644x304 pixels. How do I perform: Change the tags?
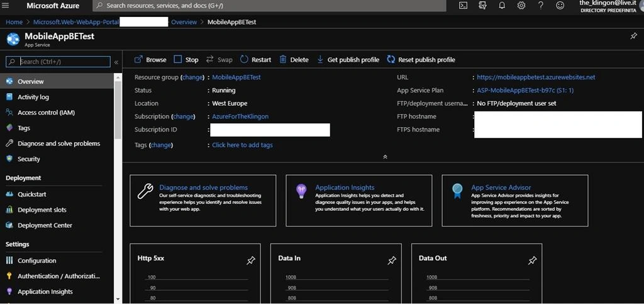[x=161, y=145]
